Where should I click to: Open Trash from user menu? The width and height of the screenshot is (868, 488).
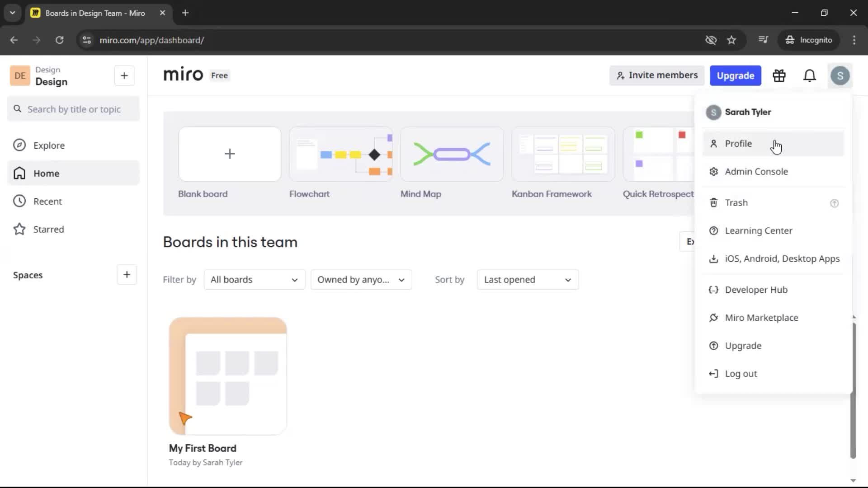(x=773, y=203)
